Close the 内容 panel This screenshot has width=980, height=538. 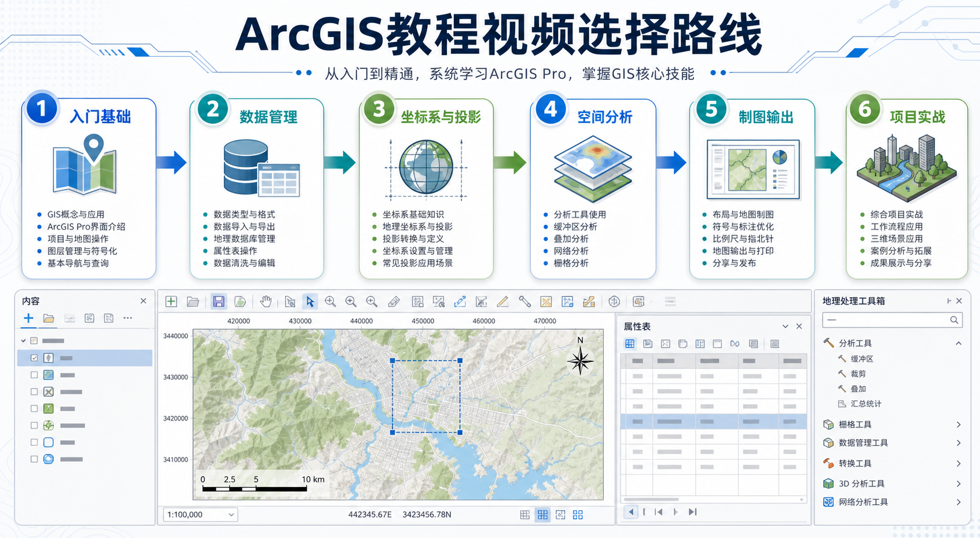coord(144,301)
